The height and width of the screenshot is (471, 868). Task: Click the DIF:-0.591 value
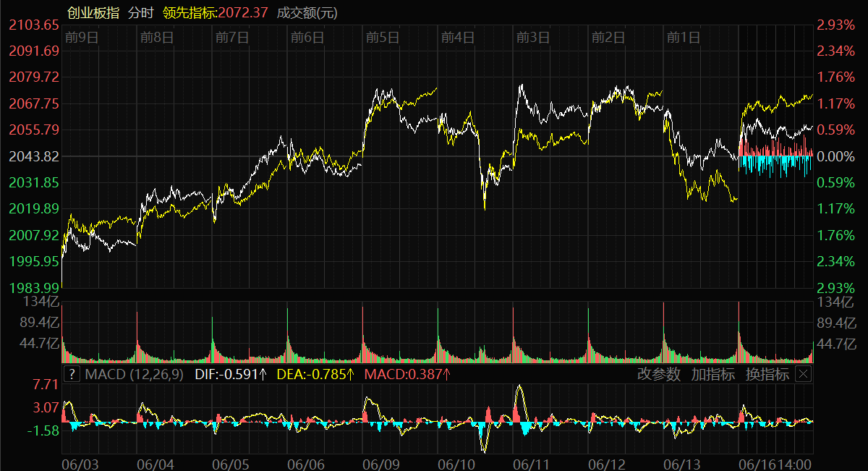[231, 374]
